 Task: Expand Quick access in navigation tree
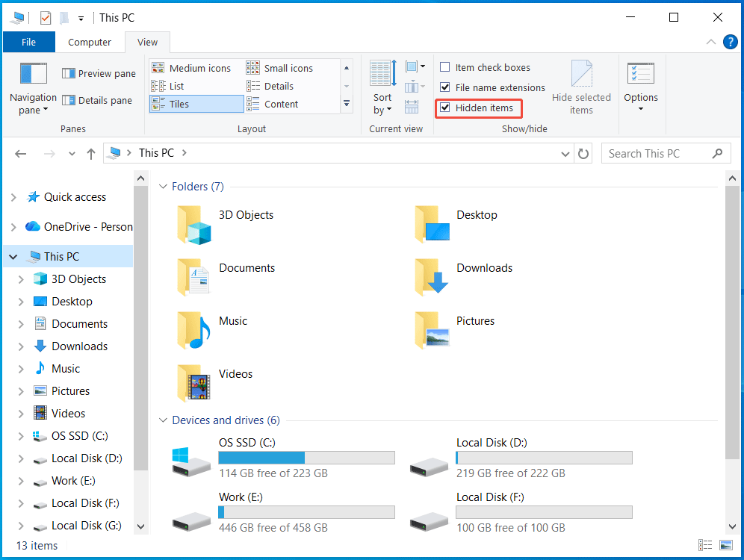13,197
